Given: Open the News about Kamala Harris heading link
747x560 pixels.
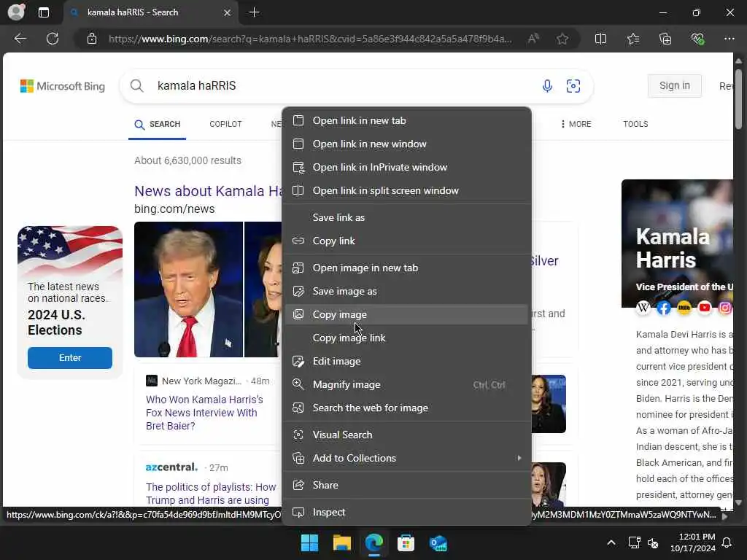Looking at the screenshot, I should tap(208, 191).
